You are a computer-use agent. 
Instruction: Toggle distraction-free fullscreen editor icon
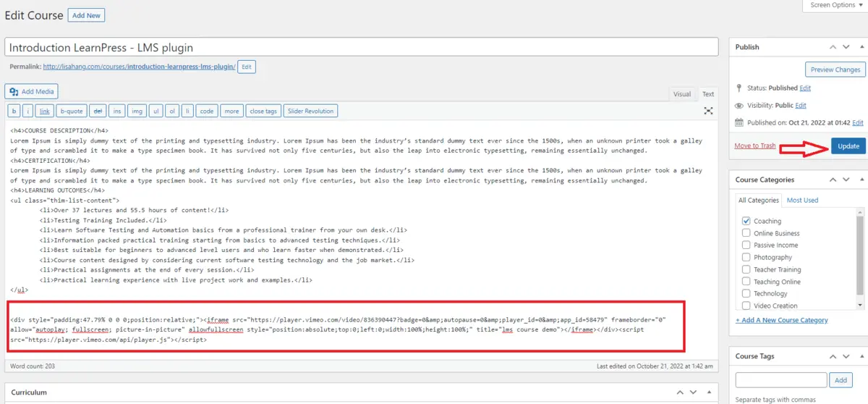point(708,111)
